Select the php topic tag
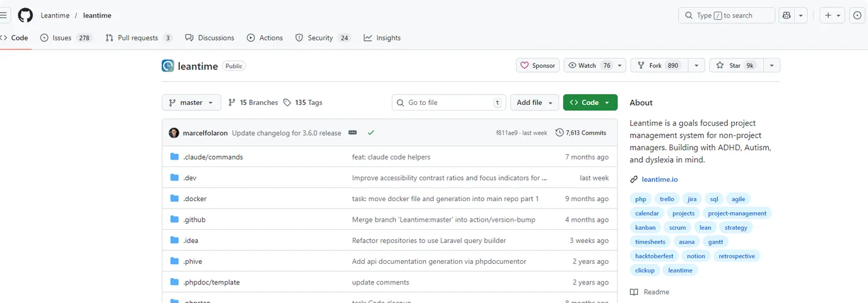Image resolution: width=868 pixels, height=303 pixels. tap(640, 199)
